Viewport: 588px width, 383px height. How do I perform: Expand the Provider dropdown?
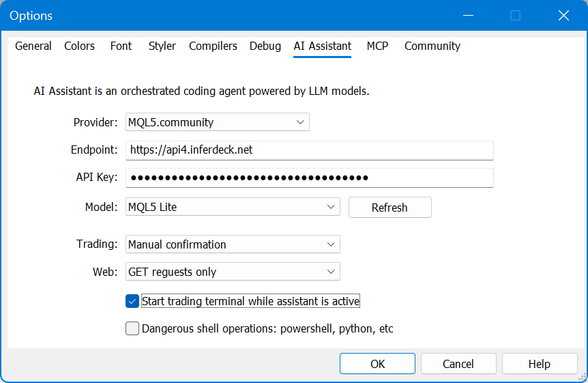[x=218, y=122]
